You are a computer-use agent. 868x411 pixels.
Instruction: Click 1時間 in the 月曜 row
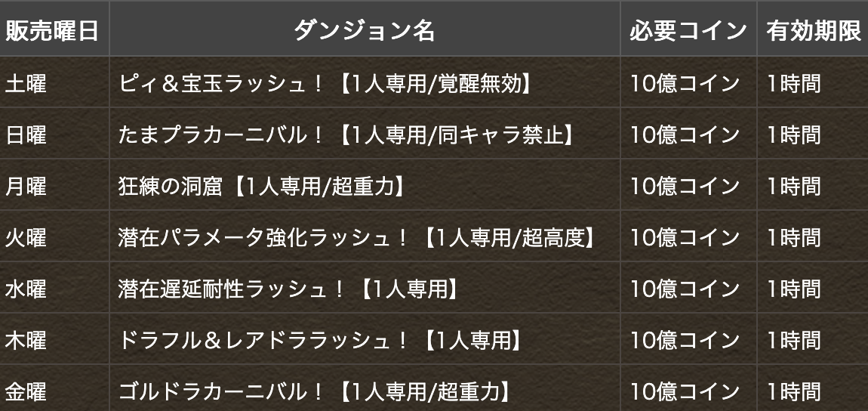pyautogui.click(x=793, y=186)
